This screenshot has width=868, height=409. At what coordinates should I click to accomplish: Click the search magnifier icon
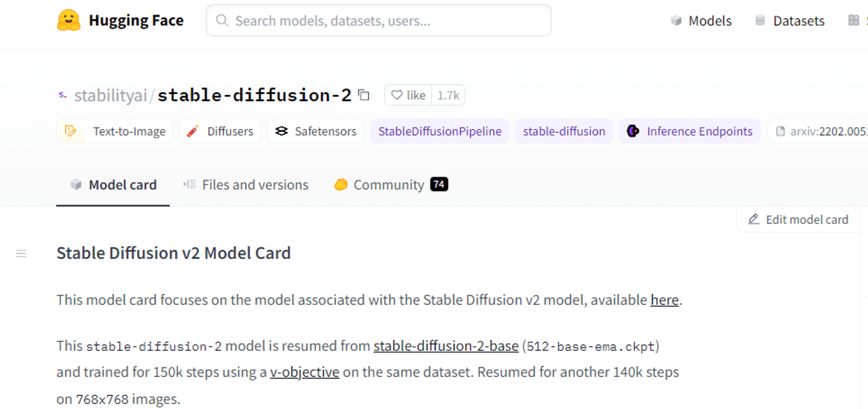221,20
